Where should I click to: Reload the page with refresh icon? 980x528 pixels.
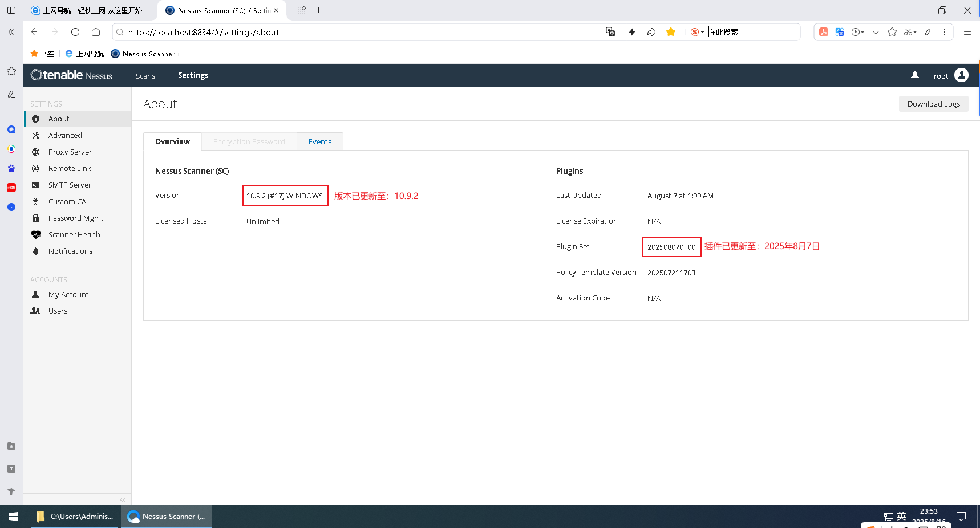click(x=75, y=32)
